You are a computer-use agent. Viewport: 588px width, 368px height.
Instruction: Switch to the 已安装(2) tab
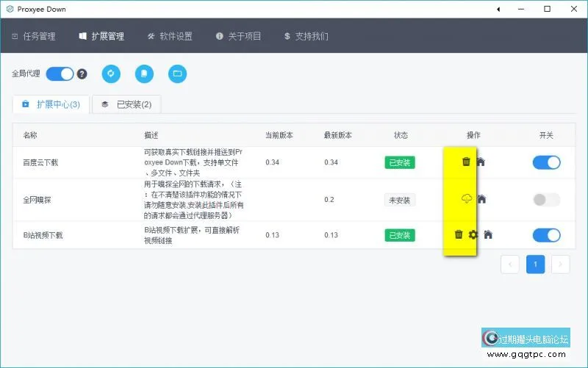click(126, 104)
